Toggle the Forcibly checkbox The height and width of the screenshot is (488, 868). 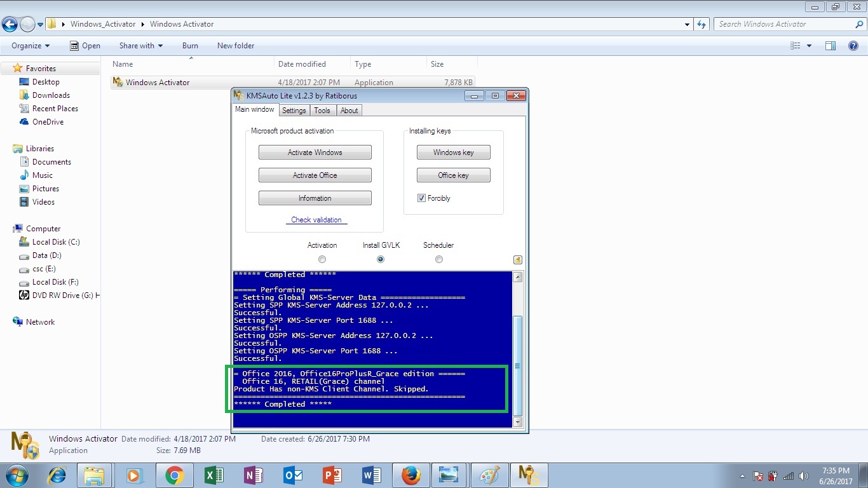pyautogui.click(x=421, y=198)
